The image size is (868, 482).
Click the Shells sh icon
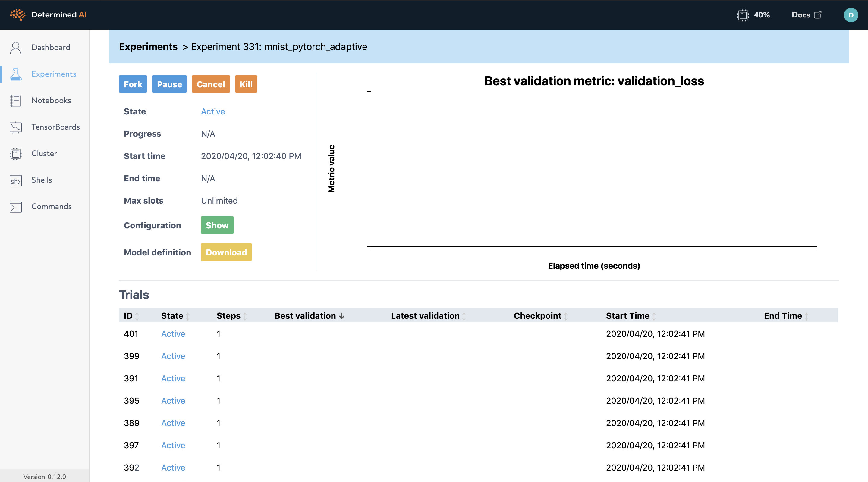[15, 180]
